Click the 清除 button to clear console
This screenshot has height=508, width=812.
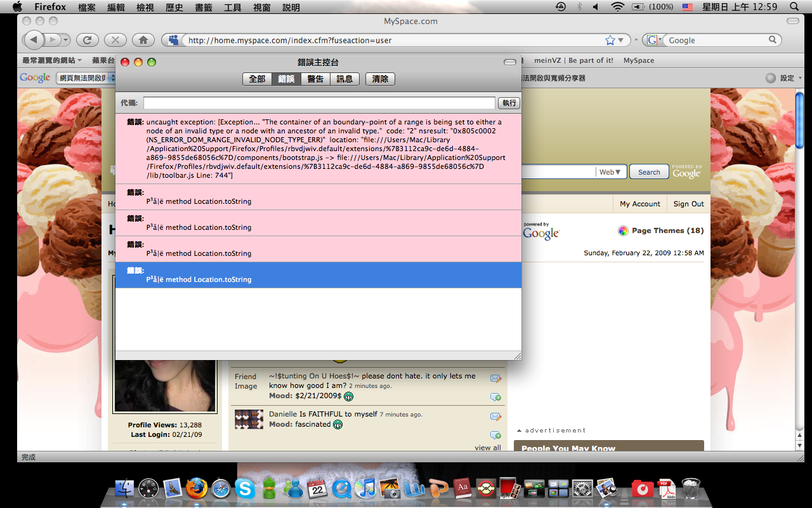click(380, 79)
